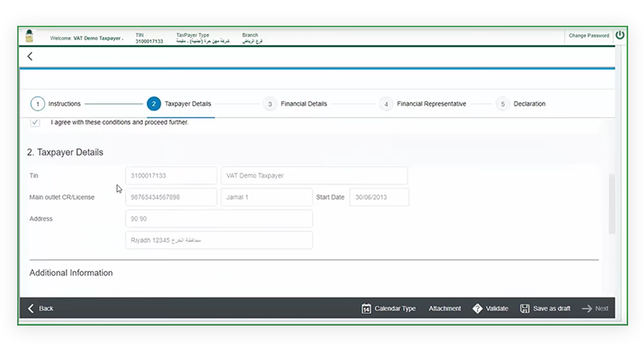The height and width of the screenshot is (354, 644).
Task: Jump to step 5 Declaration
Action: click(x=521, y=104)
